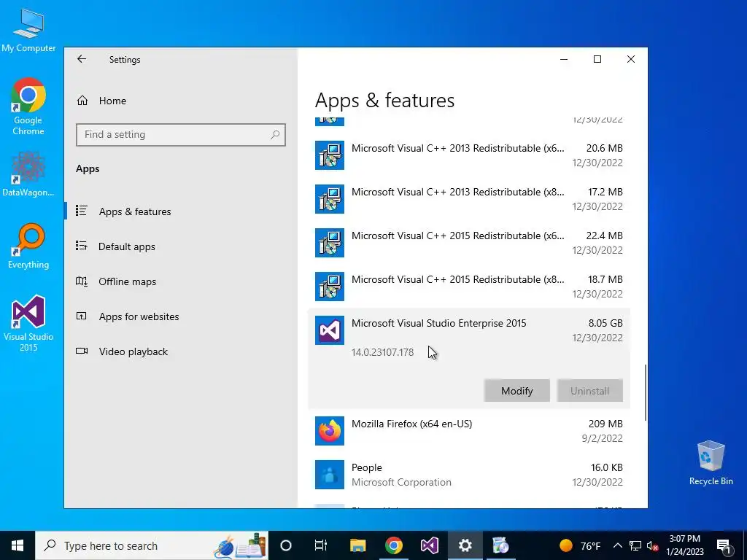Click the Offline maps sidebar icon
The height and width of the screenshot is (560, 747).
point(82,281)
